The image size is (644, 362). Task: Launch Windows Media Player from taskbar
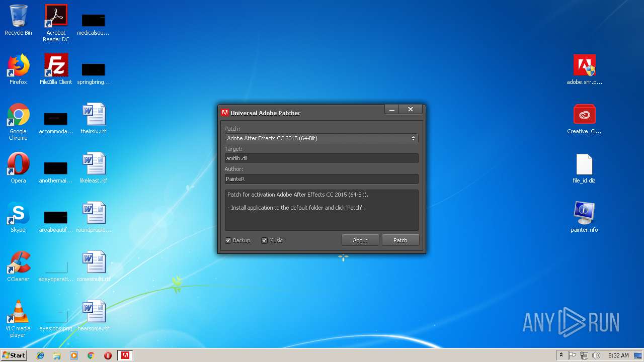click(74, 355)
